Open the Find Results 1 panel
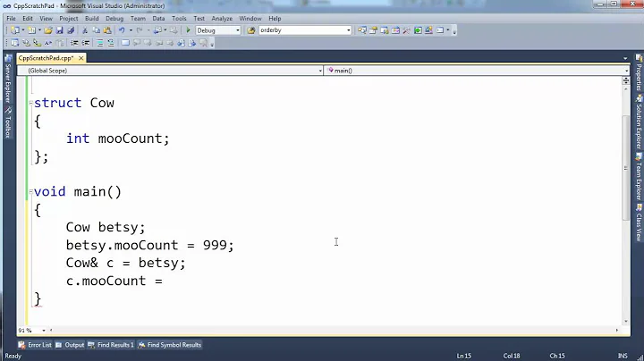This screenshot has height=361, width=644. [111, 345]
